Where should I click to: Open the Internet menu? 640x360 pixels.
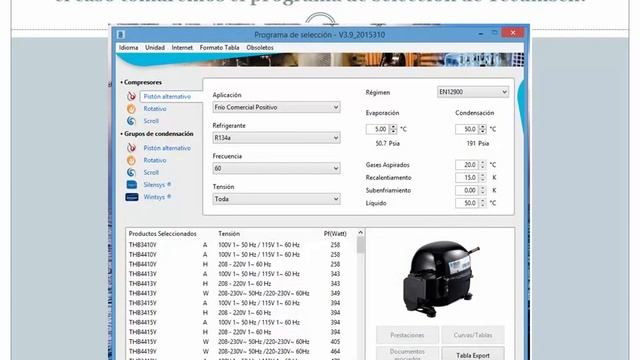pyautogui.click(x=182, y=48)
